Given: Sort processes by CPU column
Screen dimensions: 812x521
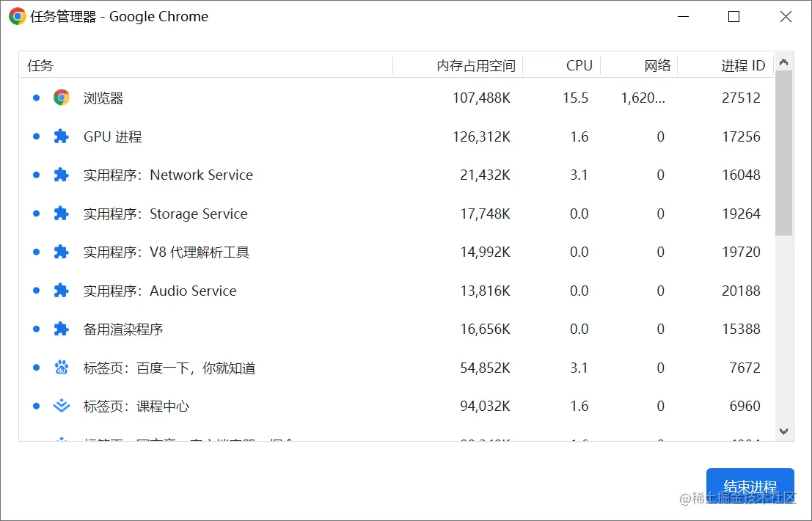Looking at the screenshot, I should [579, 65].
